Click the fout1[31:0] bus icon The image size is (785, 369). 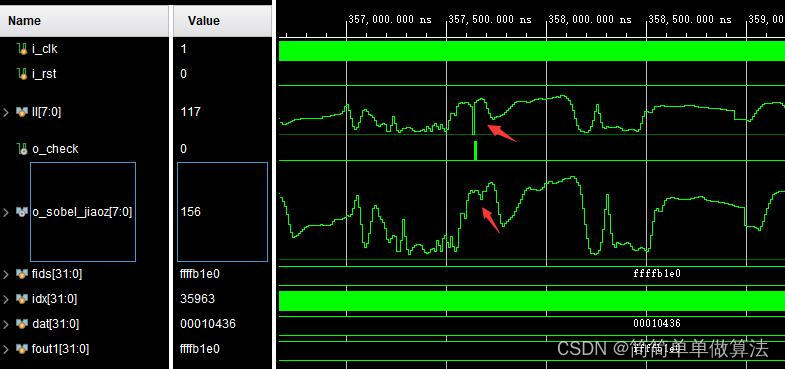tap(22, 349)
